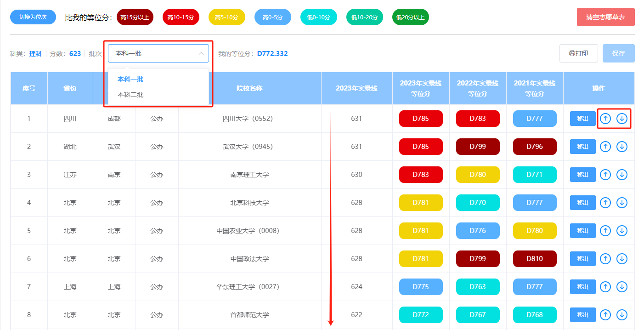Click the 保存 save button
The width and height of the screenshot is (644, 330).
click(619, 53)
